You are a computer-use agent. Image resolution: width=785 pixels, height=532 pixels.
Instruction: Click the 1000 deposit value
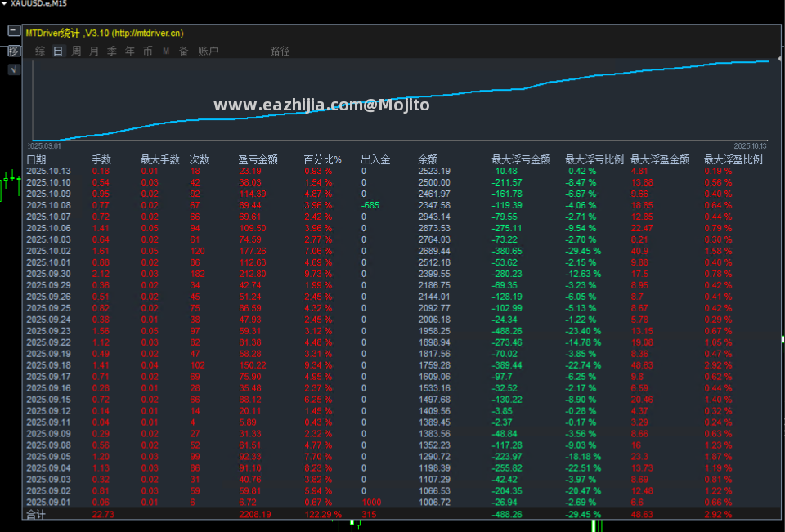tap(371, 502)
